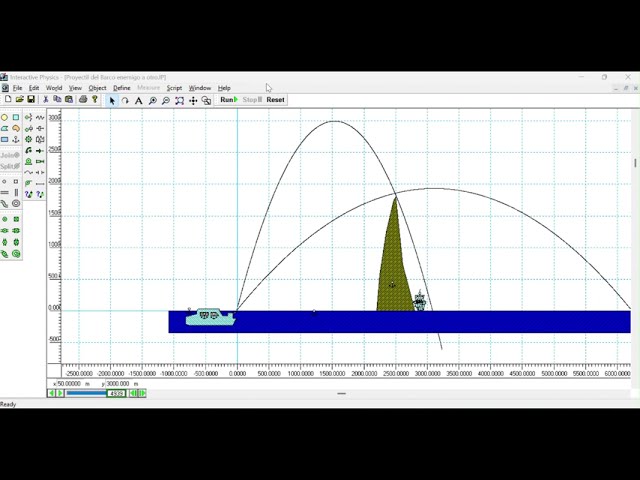Select the cyan Square body tool
This screenshot has width=640, height=480.
click(16, 118)
